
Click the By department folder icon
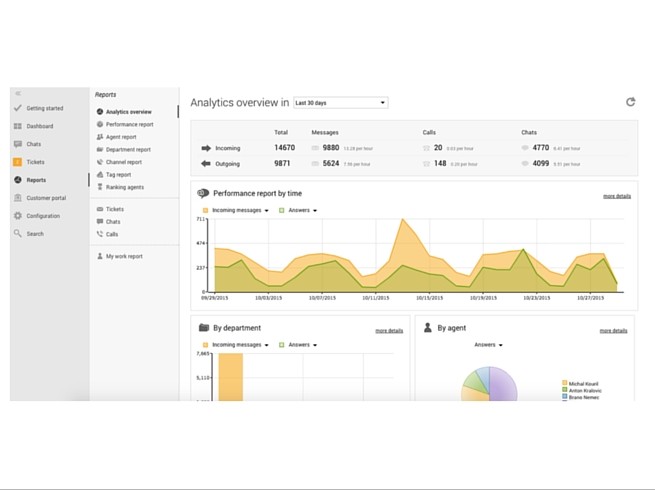(203, 328)
